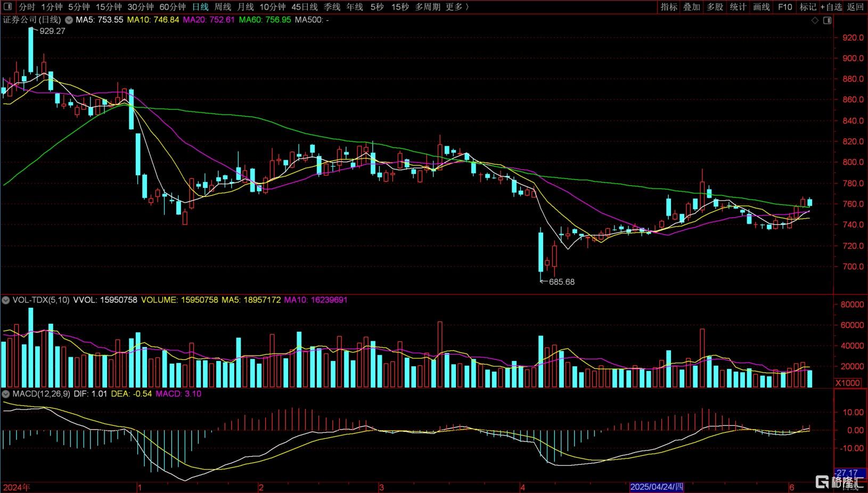Click the DEA: -0.54 value

[x=132, y=394]
